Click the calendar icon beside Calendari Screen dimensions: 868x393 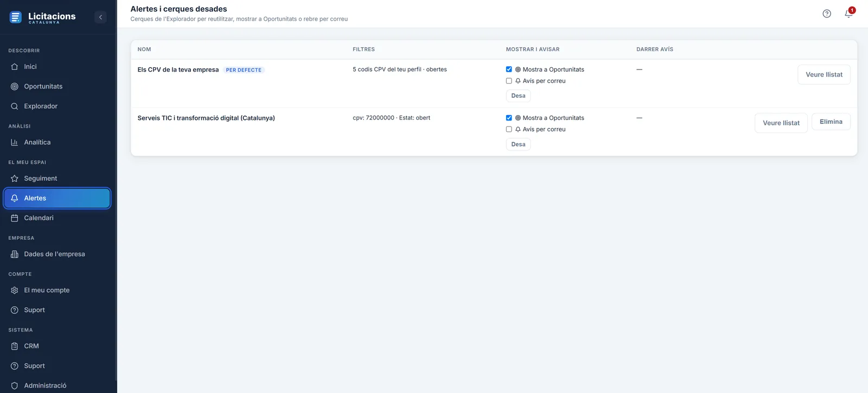tap(15, 218)
